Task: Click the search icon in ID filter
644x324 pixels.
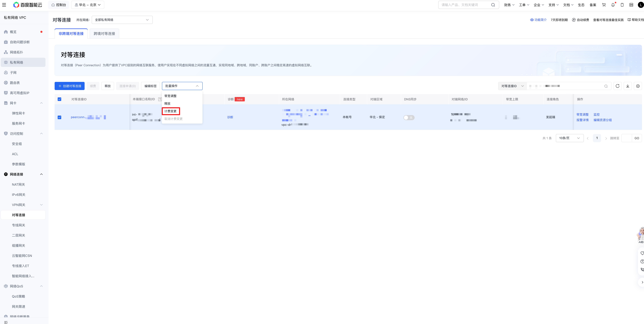Action: pos(606,86)
